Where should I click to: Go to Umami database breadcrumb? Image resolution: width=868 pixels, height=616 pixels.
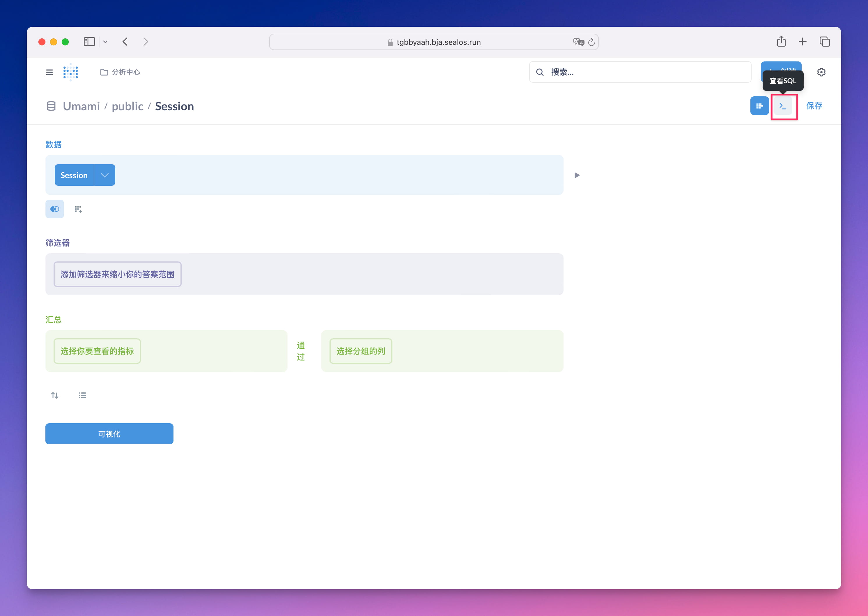[81, 106]
